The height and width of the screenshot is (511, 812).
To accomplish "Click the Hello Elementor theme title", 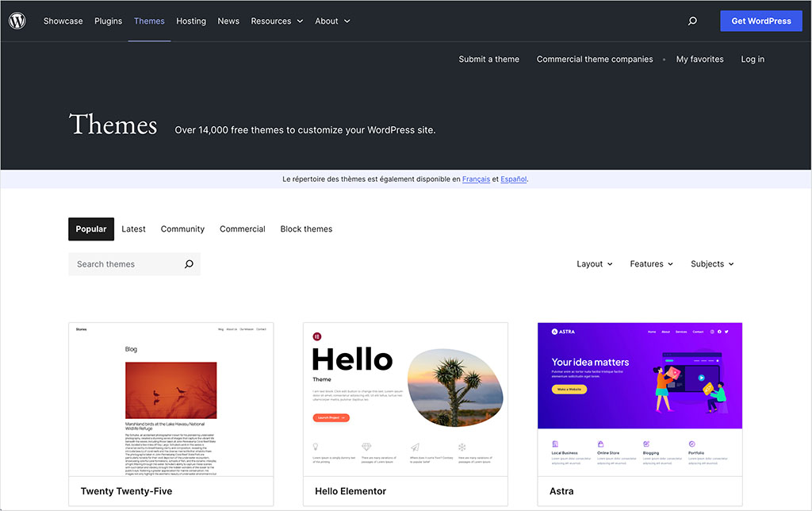I will point(350,491).
